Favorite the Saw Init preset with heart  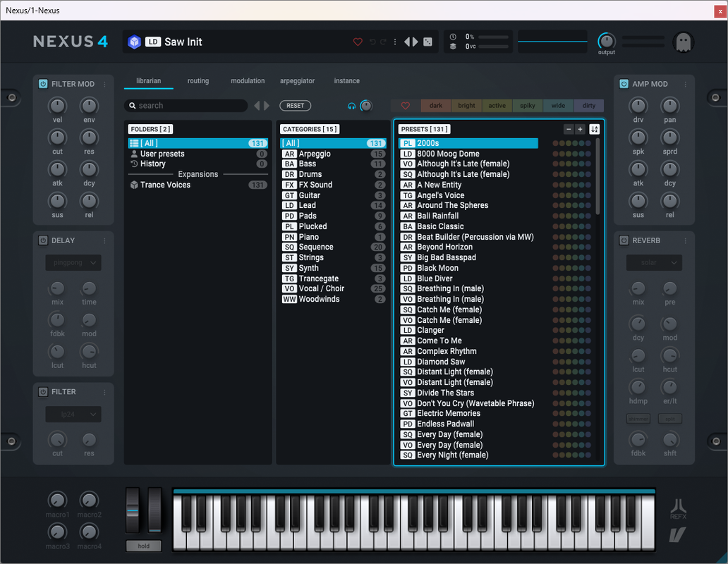click(358, 42)
